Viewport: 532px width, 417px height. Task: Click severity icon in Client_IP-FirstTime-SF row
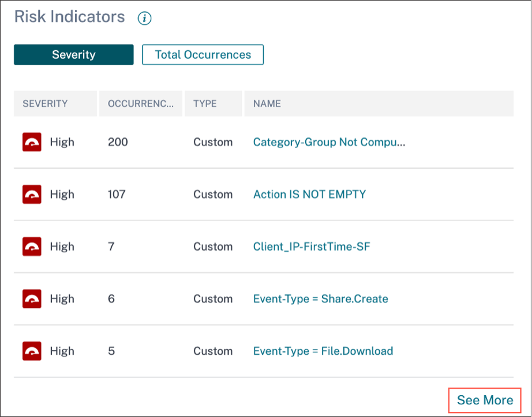(32, 247)
